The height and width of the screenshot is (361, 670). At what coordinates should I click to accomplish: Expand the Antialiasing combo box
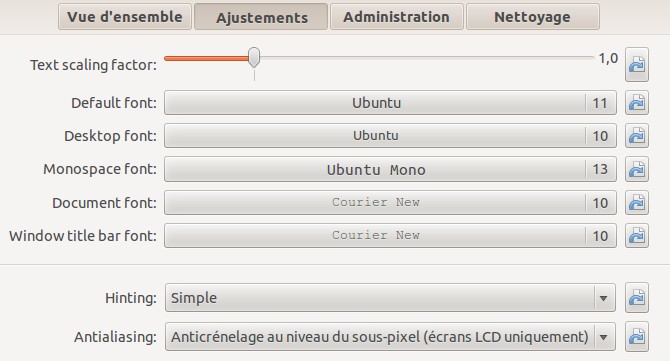pos(390,337)
